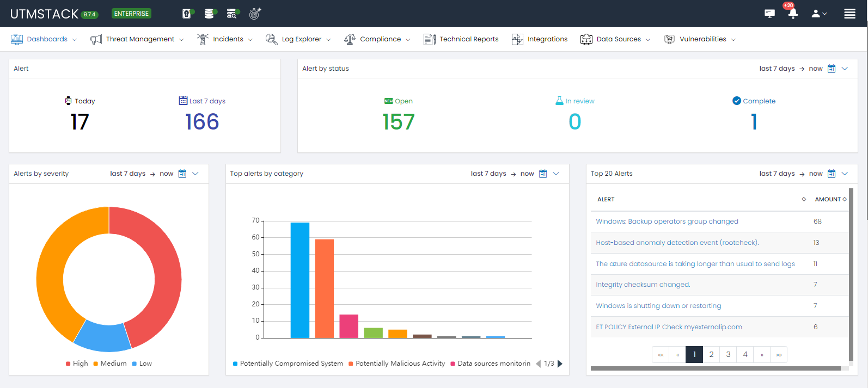
Task: Click the Technical Reports document icon
Action: pyautogui.click(x=430, y=39)
